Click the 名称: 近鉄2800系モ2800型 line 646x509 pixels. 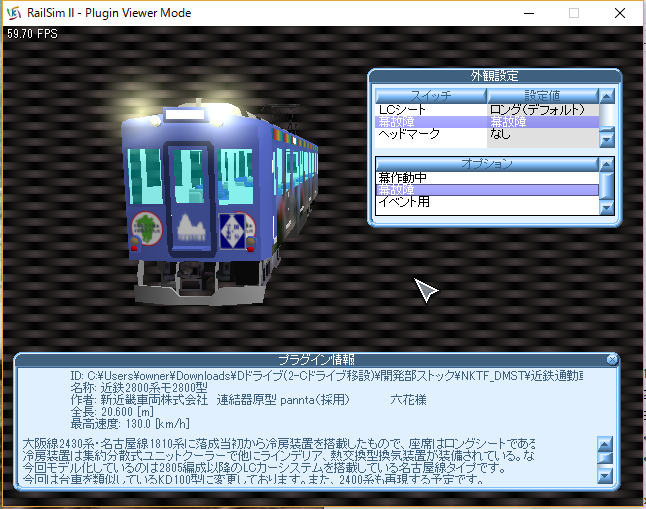coord(139,388)
